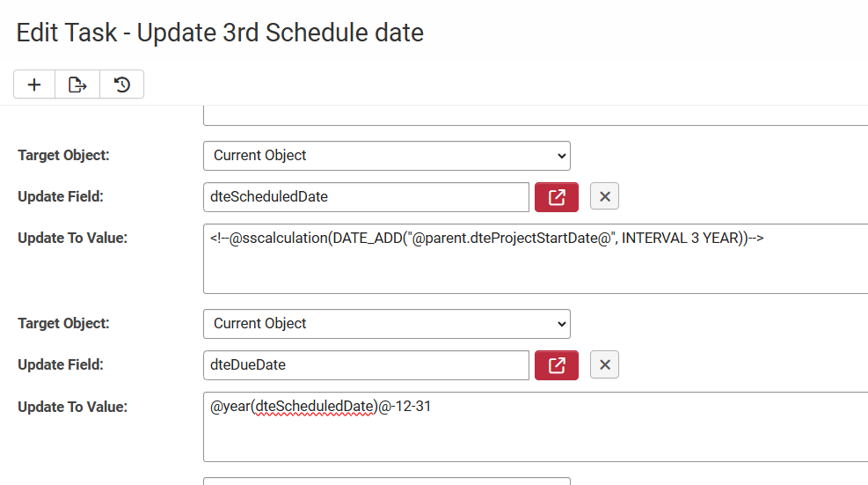Open field picker beside dteDueDate
Viewport: 868px width, 485px height.
pos(556,365)
